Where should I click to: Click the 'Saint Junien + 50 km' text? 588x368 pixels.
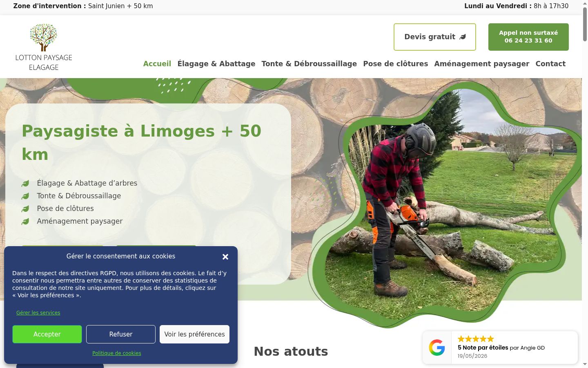[x=120, y=6]
